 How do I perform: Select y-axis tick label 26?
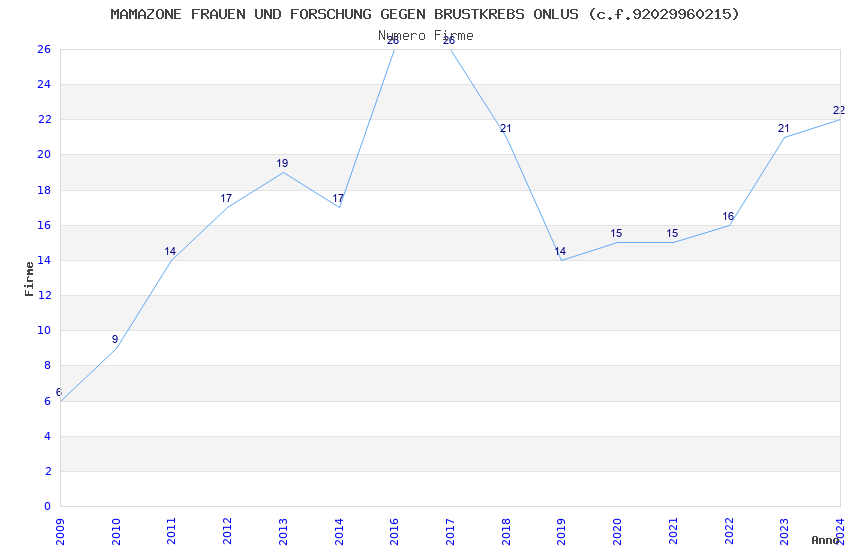point(44,49)
